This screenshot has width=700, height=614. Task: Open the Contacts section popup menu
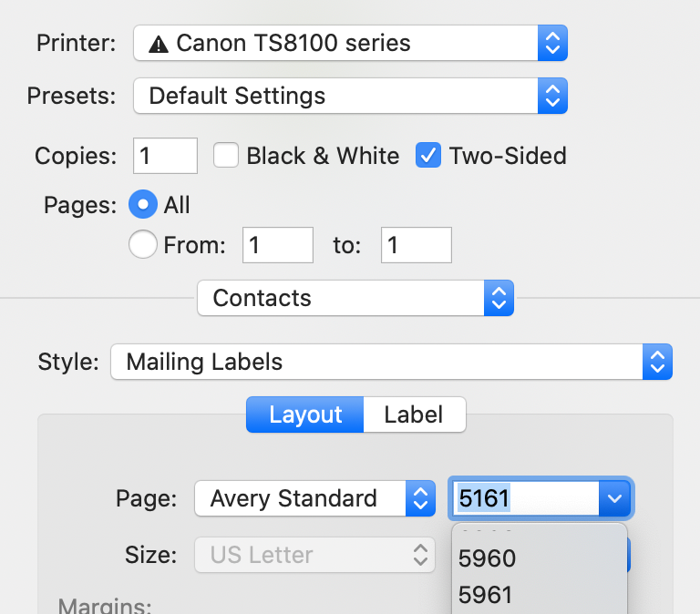355,298
